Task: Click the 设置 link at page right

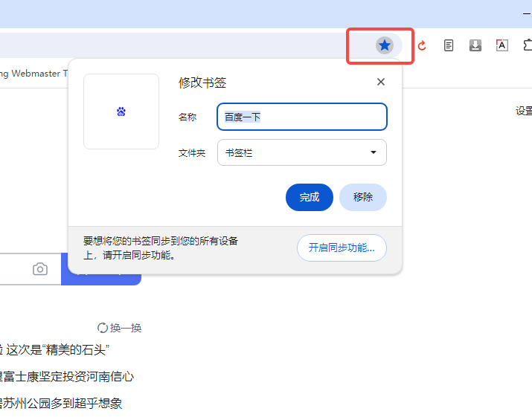Action: click(x=524, y=111)
